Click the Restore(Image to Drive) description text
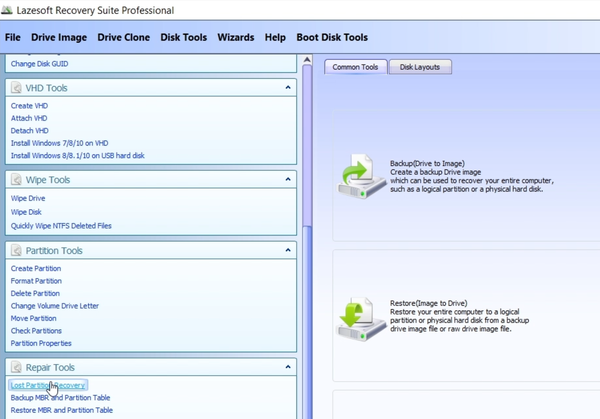This screenshot has height=419, width=600. point(460,316)
